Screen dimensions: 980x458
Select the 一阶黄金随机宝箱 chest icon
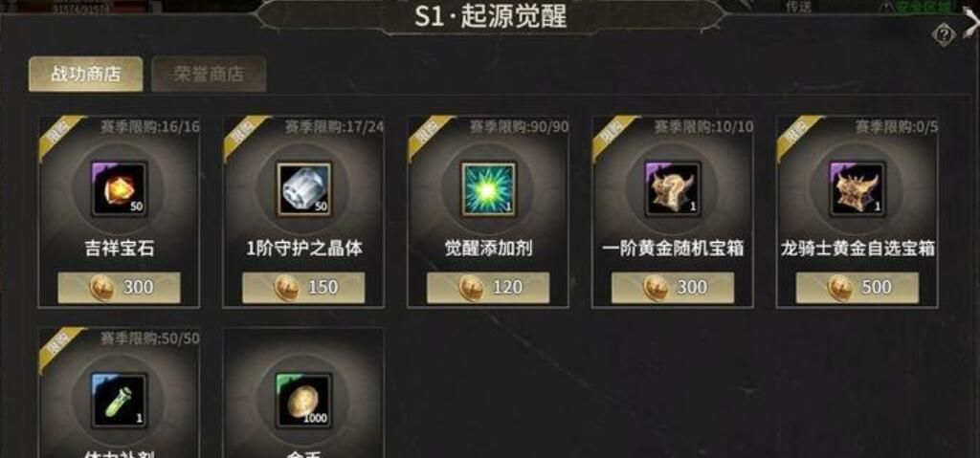(673, 189)
